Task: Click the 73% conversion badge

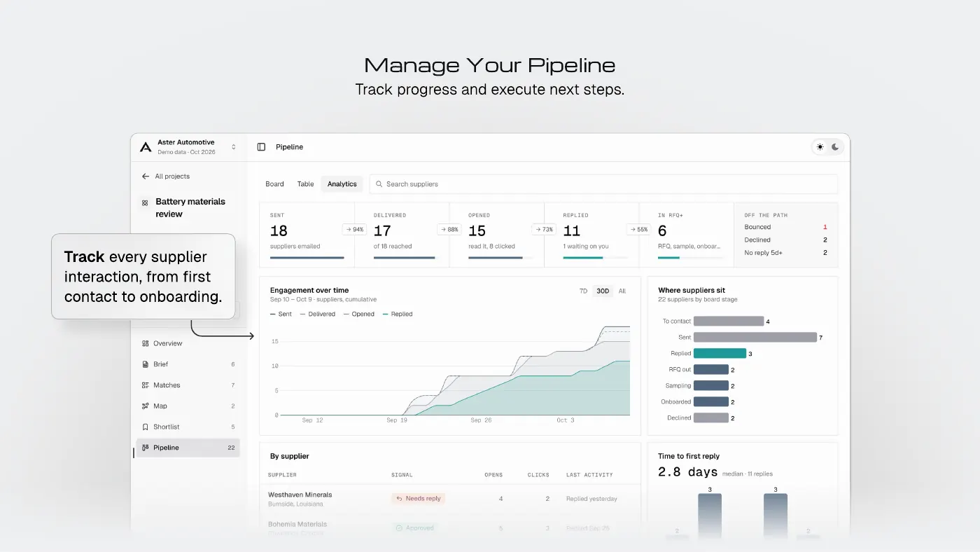Action: [544, 229]
